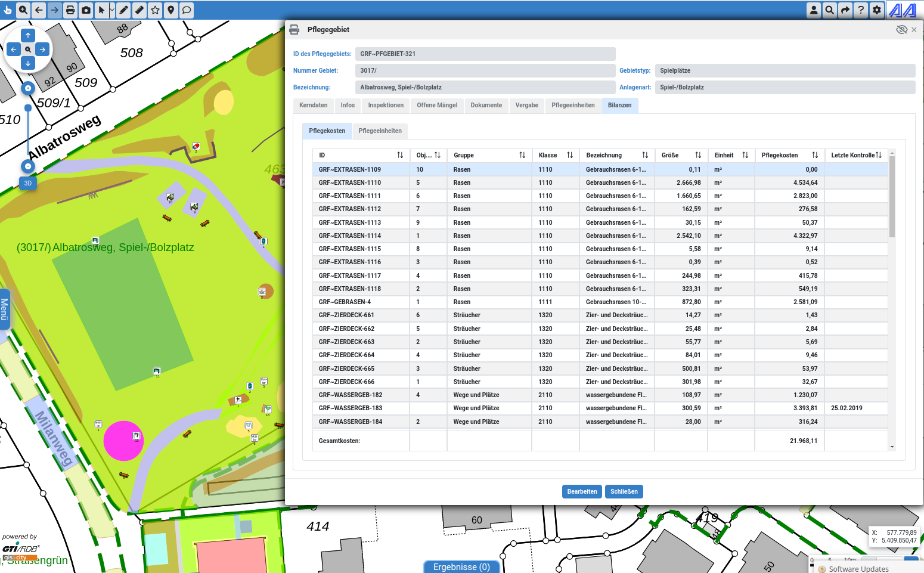Toggle dialog visibility with crossed-eye icon

901,30
